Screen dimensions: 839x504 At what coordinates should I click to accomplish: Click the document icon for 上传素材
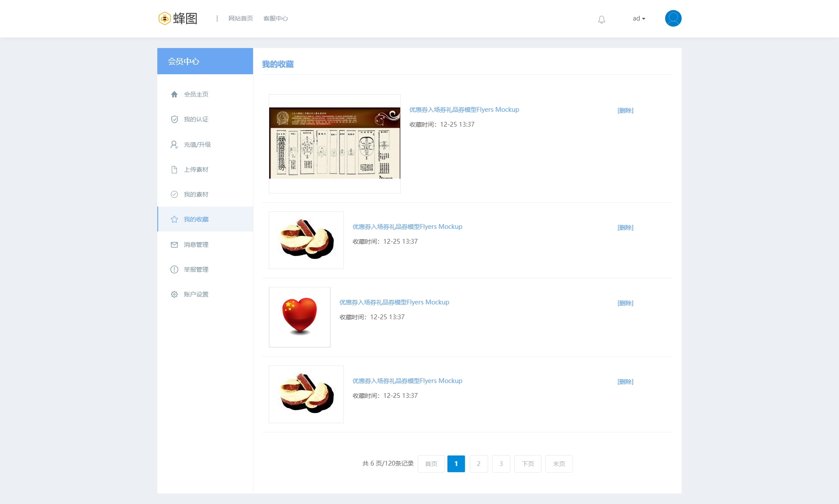(x=174, y=169)
